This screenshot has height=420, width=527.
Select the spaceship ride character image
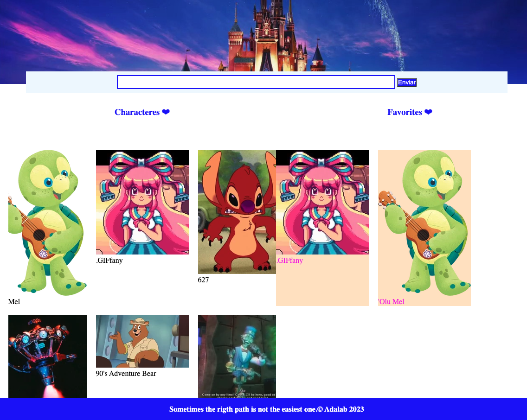click(47, 356)
